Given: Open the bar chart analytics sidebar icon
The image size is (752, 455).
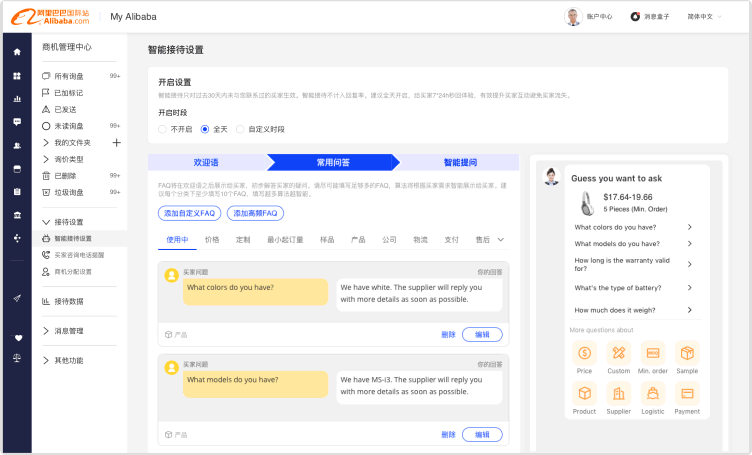Looking at the screenshot, I should click(17, 98).
